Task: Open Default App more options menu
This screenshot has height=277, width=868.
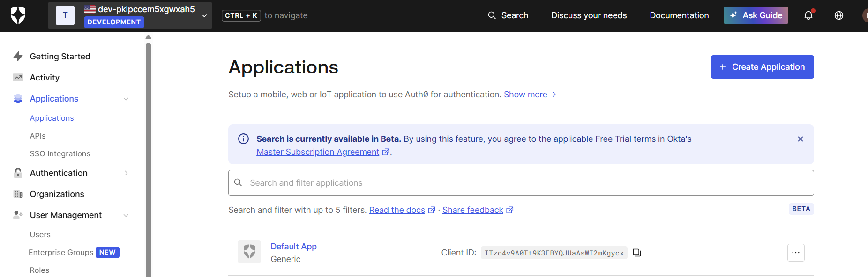Action: tap(796, 253)
